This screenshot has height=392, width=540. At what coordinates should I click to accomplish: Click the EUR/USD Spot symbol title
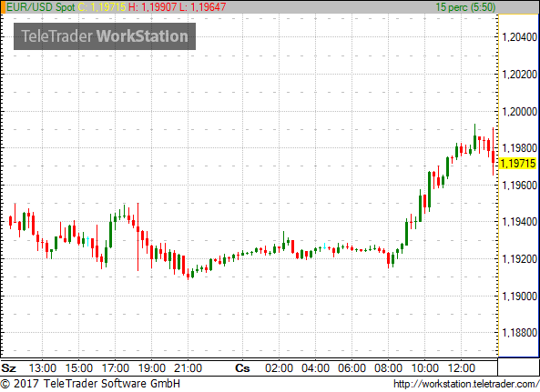(x=41, y=7)
